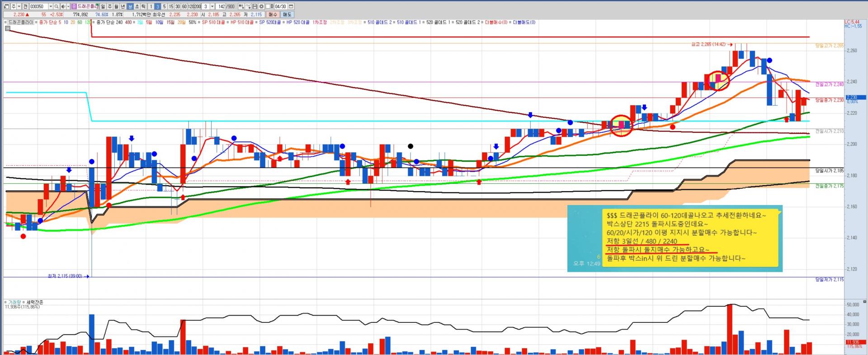The width and height of the screenshot is (868, 355).
Task: Click the 세력잔존 indicator label
Action: point(35,302)
